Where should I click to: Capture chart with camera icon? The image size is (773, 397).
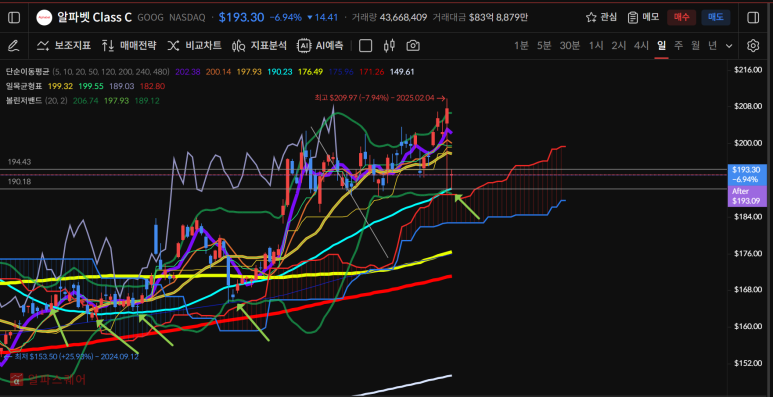click(413, 46)
